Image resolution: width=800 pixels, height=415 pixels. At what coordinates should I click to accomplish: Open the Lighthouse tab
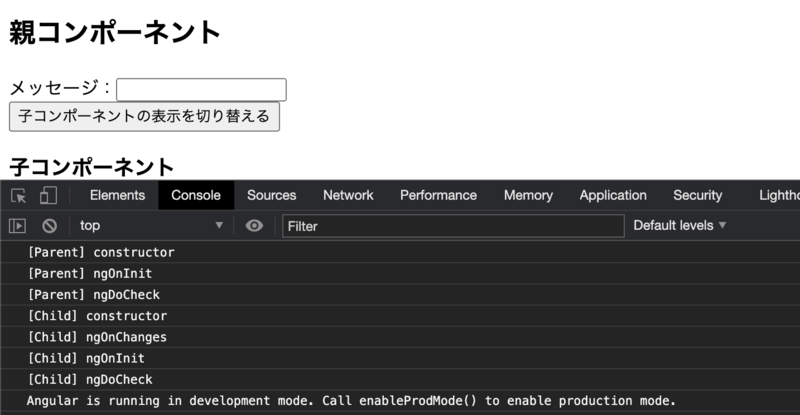[779, 196]
